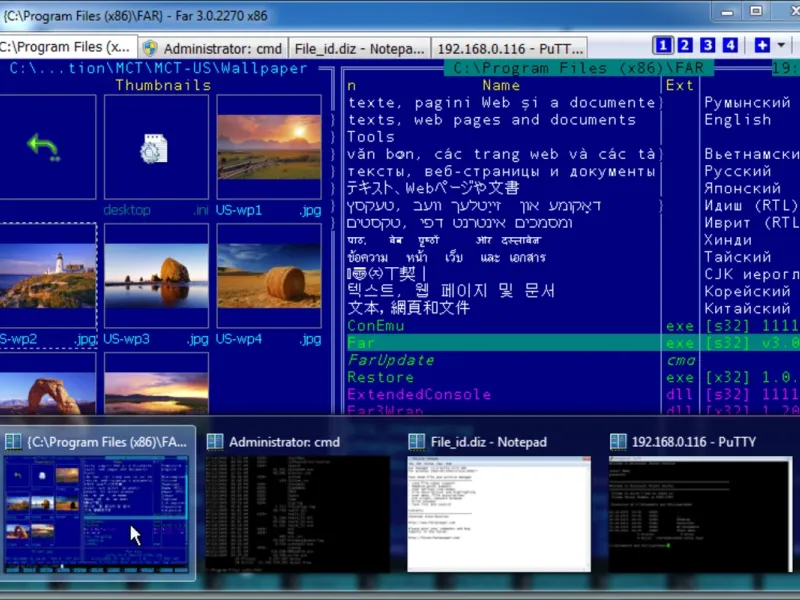Click the Name column header

point(501,86)
